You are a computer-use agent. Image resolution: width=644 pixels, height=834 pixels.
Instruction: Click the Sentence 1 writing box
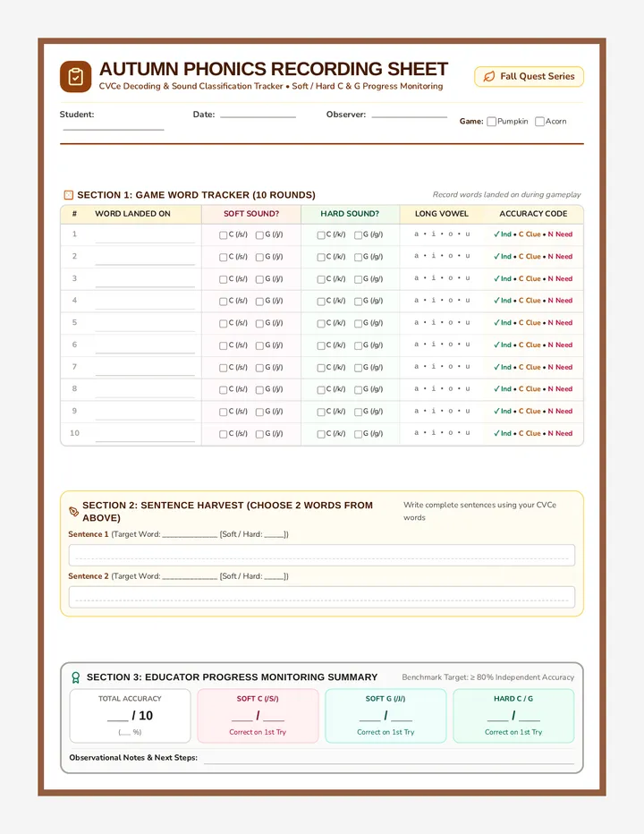[322, 556]
